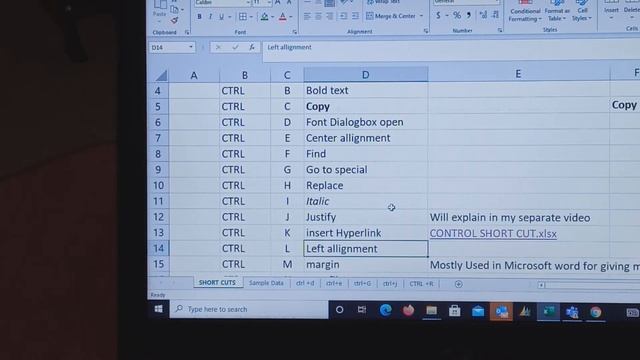Open Outlook from the taskbar
Screen dimensions: 640x360
click(x=501, y=312)
